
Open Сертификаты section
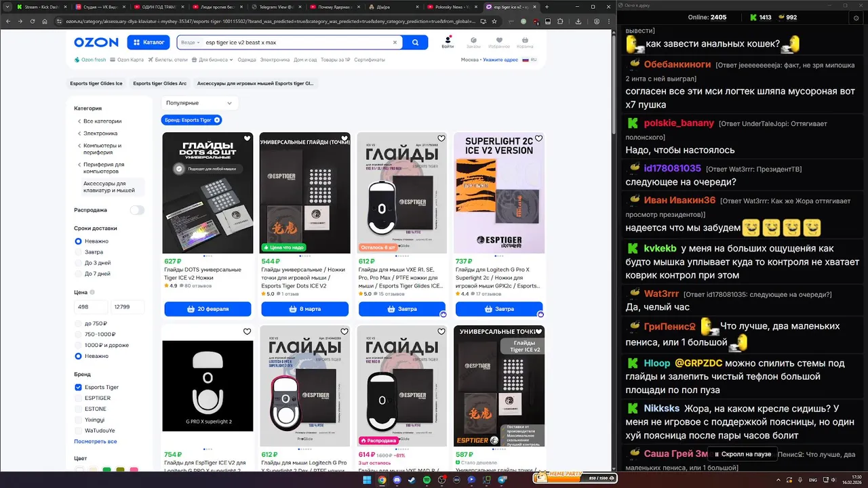coord(370,60)
